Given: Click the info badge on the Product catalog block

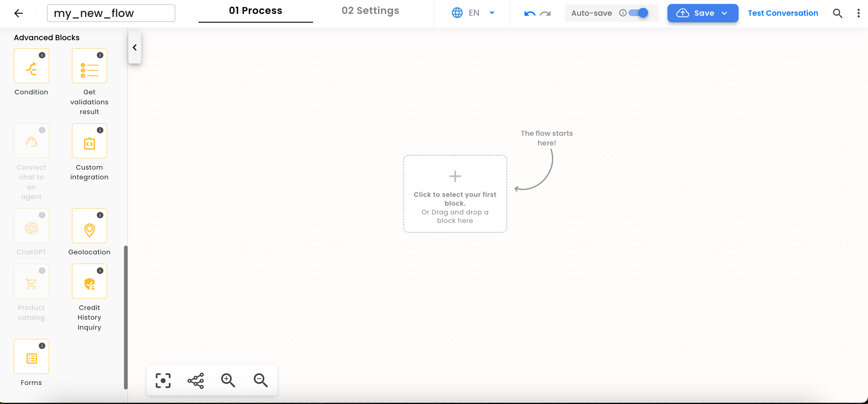Looking at the screenshot, I should pos(42,270).
